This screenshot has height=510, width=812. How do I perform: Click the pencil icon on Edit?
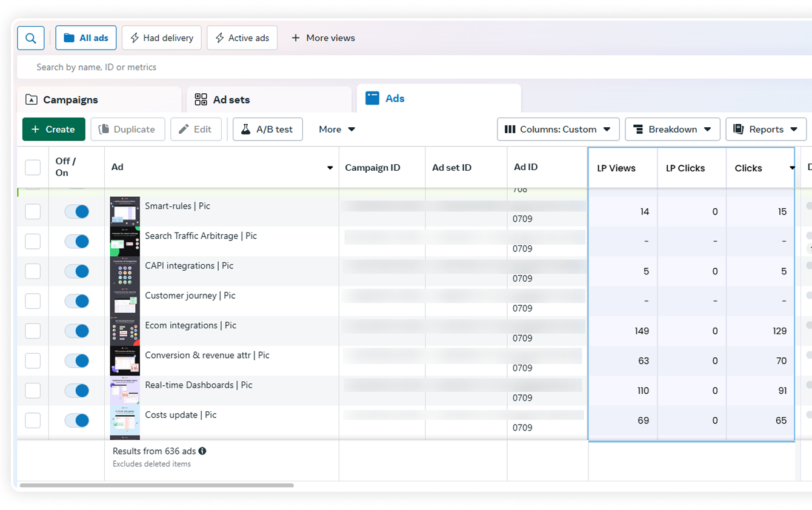click(x=184, y=129)
